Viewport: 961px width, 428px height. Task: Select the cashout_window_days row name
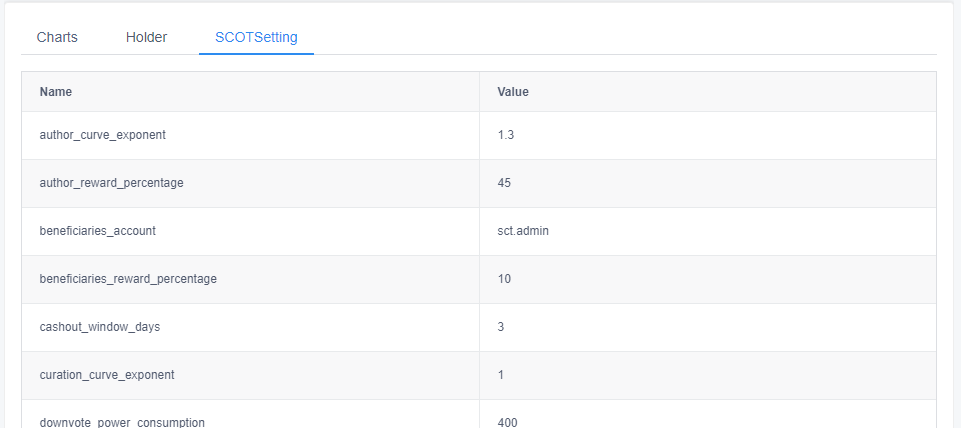click(100, 327)
